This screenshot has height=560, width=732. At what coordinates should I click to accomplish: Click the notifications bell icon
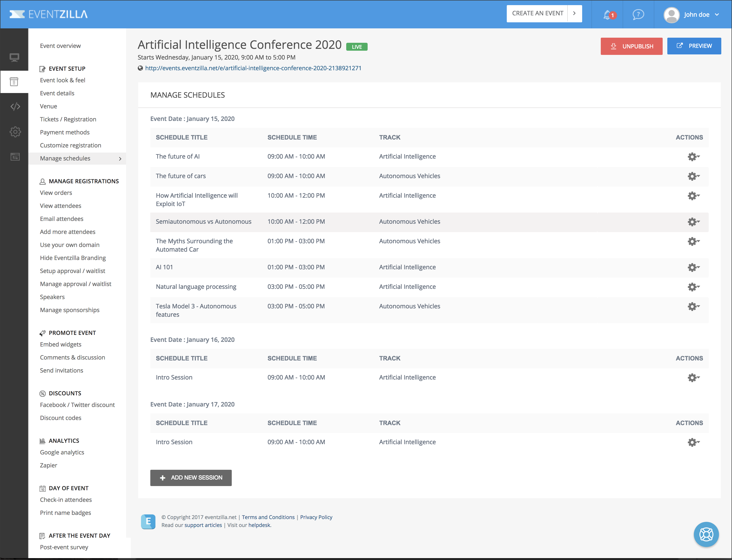point(608,15)
